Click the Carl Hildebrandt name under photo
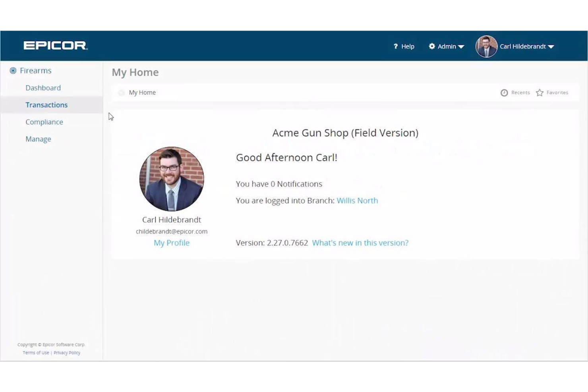 tap(172, 220)
